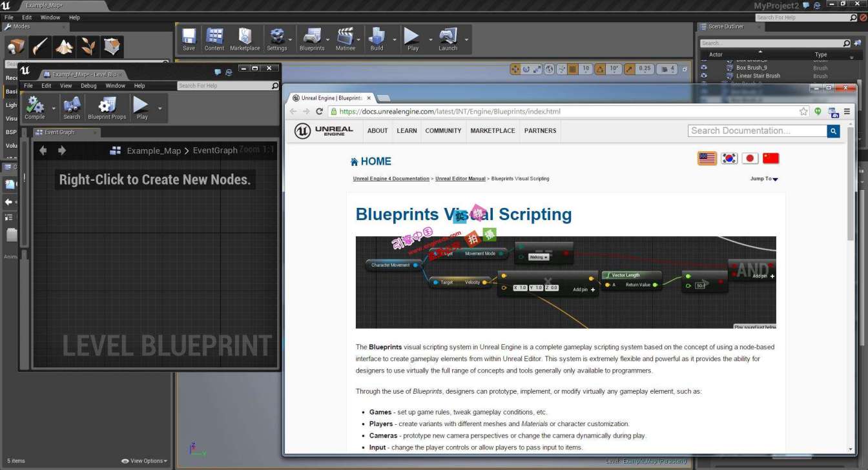Click the MARKETPLACE link on docs navbar

pyautogui.click(x=493, y=131)
